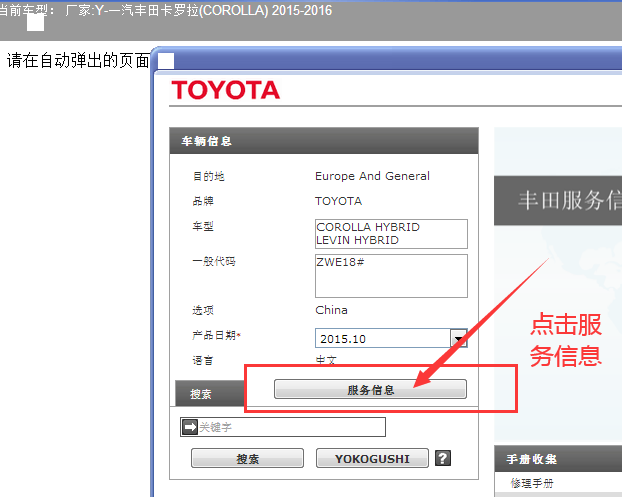The width and height of the screenshot is (622, 497).
Task: Click the TOYOTA logo
Action: 225,90
